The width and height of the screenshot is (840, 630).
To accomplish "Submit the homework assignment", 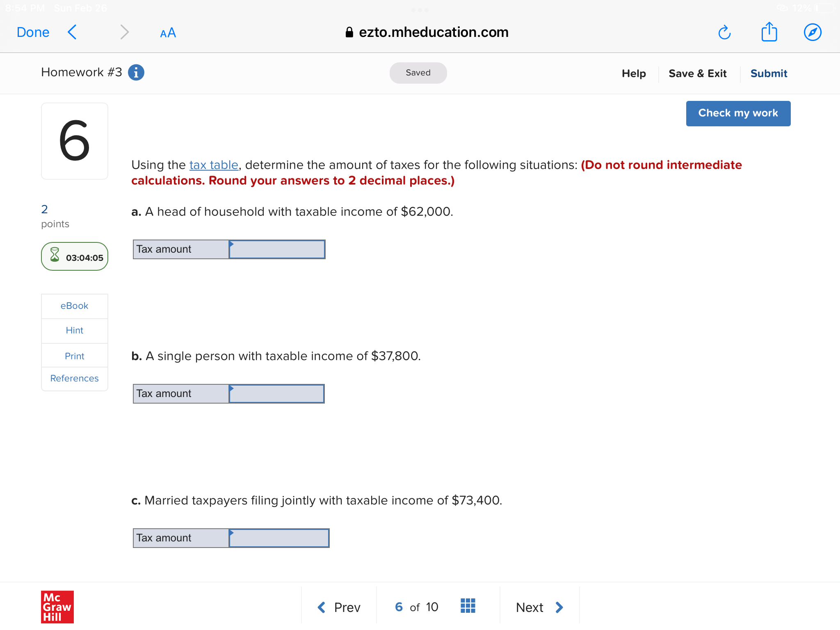I will pos(769,73).
